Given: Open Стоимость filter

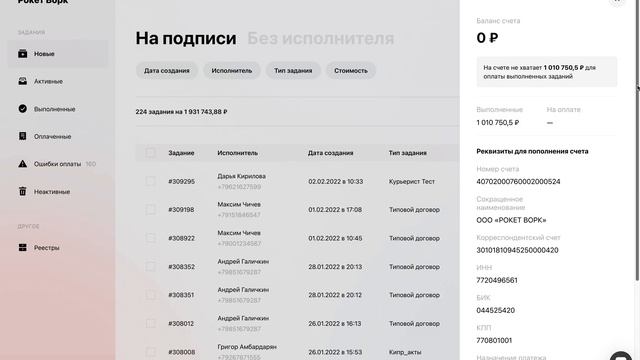Looking at the screenshot, I should (351, 71).
